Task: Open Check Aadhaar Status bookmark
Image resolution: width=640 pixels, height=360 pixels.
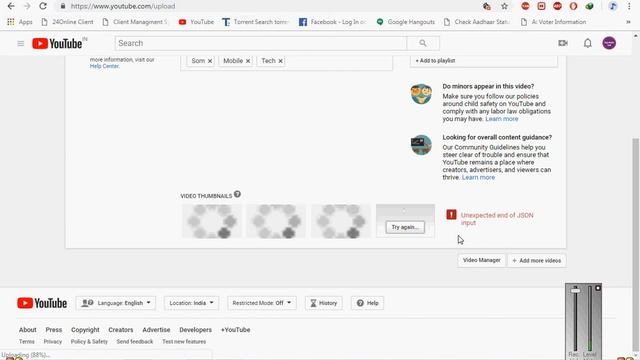Action: pos(477,22)
